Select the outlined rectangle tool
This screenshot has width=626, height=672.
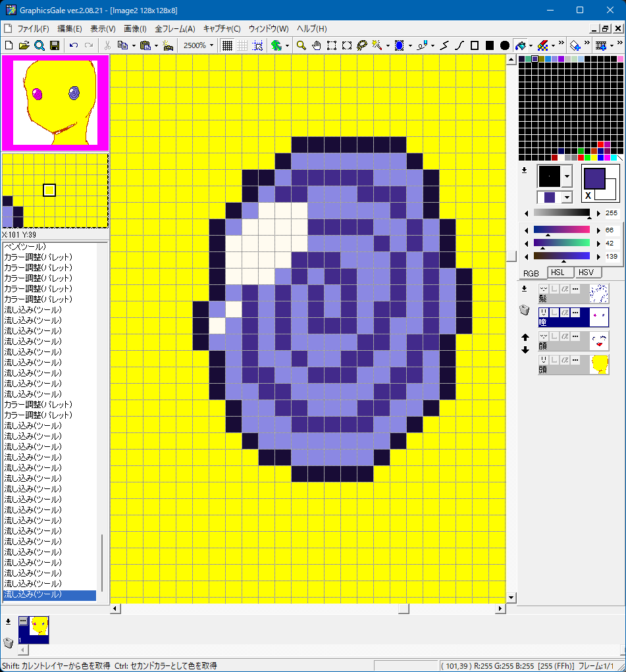(x=475, y=45)
